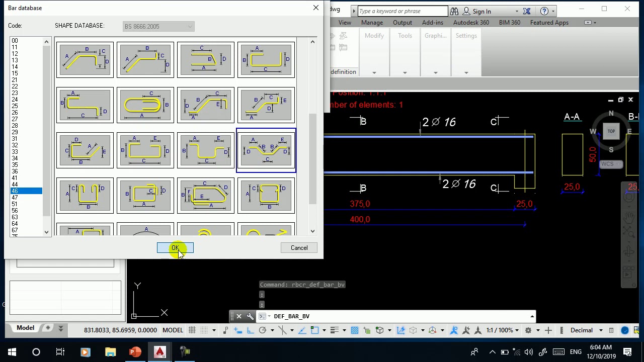Click the binoculars search icon
Screen dimensions: 644x362
454,11
